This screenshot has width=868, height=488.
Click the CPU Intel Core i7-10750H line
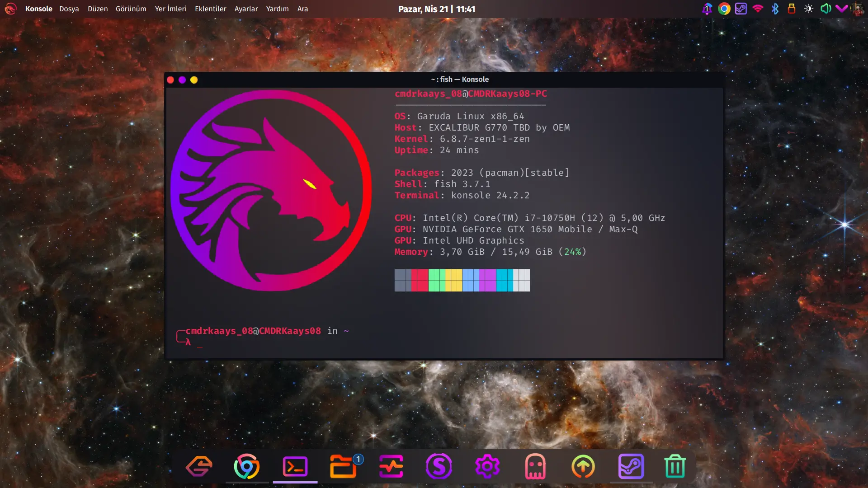(x=530, y=218)
